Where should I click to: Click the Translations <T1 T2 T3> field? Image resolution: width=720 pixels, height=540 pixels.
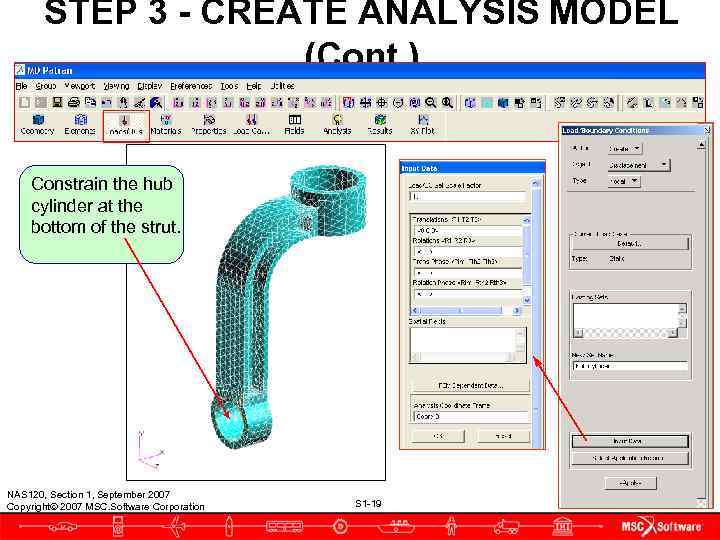pos(468,230)
